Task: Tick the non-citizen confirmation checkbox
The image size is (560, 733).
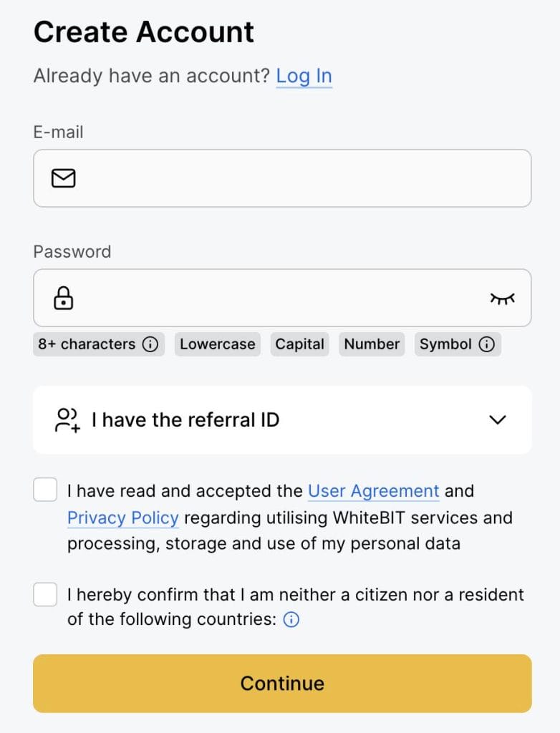Action: 45,594
